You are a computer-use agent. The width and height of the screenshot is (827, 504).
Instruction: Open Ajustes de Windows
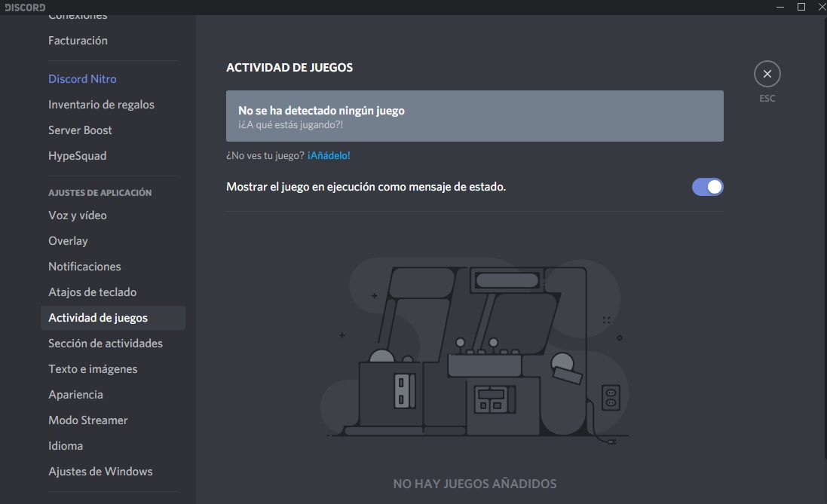pos(100,472)
